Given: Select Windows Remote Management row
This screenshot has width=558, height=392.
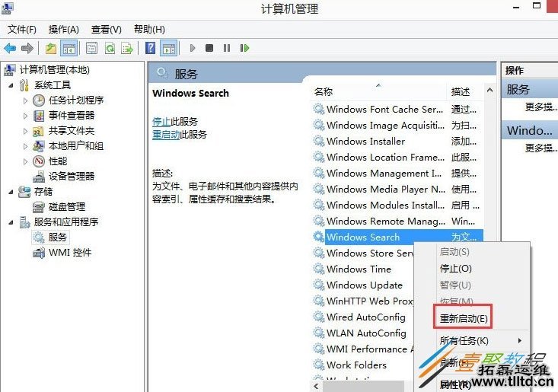Looking at the screenshot, I should tap(397, 221).
